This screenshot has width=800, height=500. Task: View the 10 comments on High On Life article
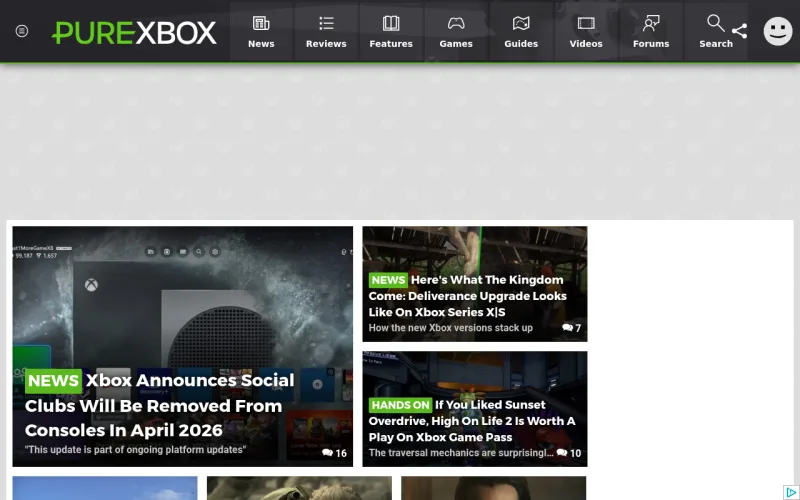568,453
